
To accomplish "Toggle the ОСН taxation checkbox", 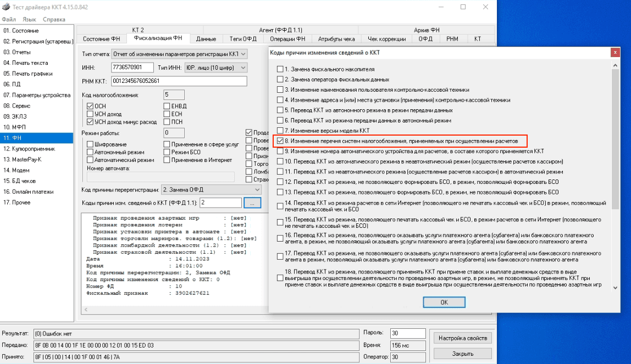I will coord(91,107).
